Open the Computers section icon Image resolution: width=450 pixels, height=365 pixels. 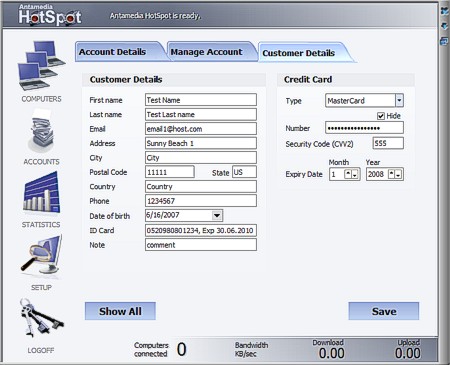41,66
